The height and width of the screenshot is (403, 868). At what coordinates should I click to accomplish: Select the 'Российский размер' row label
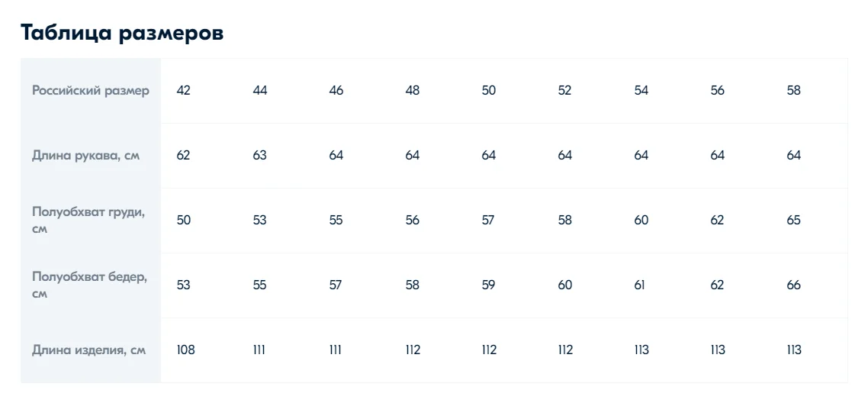[91, 90]
